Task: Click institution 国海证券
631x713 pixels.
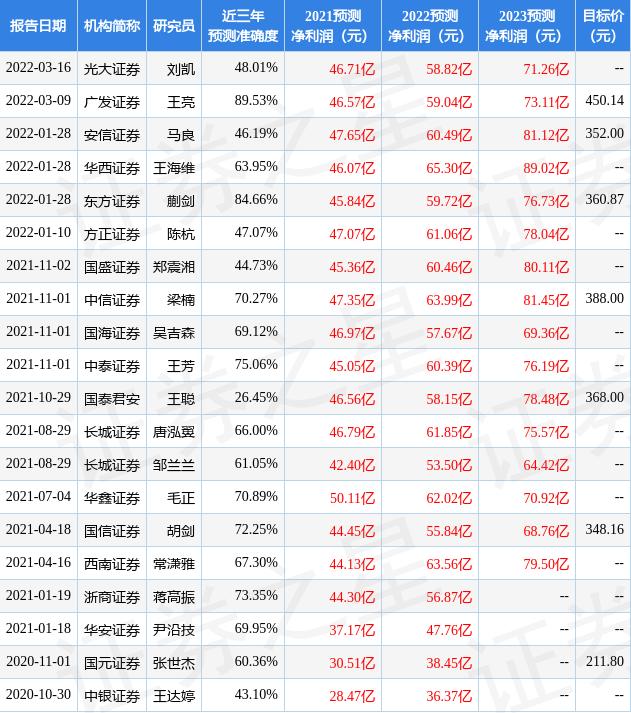Action: [112, 333]
